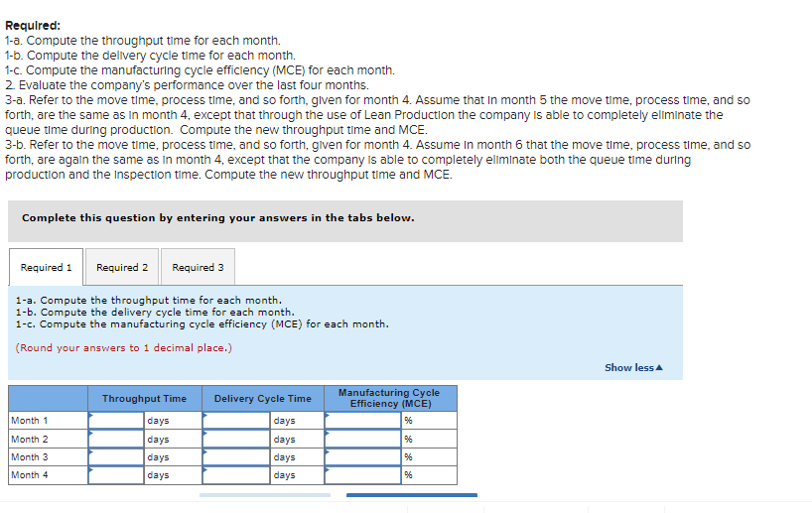Select Month 2 Throughput Time input
The width and height of the screenshot is (812, 513).
116,439
